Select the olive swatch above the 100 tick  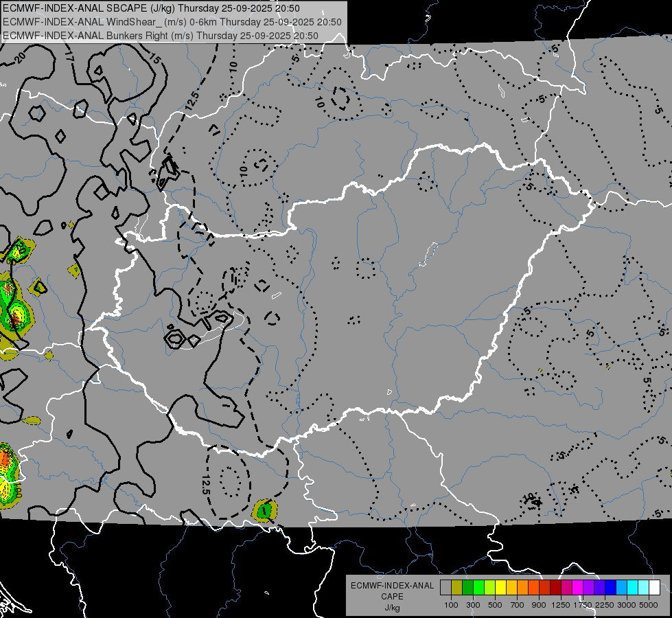(456, 588)
